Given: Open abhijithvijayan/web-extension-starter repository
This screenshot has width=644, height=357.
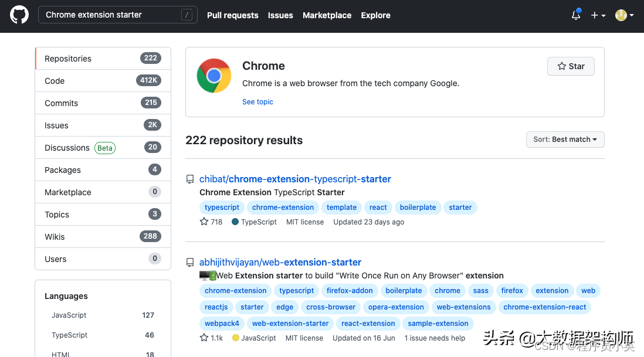Looking at the screenshot, I should (x=280, y=262).
